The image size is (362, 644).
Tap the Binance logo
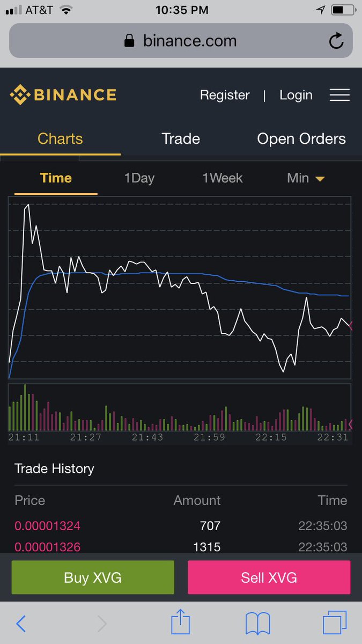(x=63, y=95)
